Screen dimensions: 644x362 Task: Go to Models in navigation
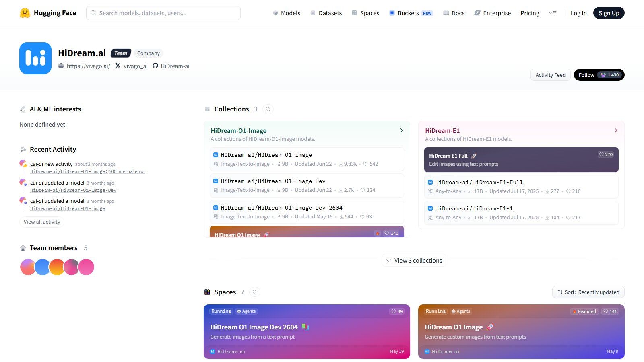click(286, 13)
